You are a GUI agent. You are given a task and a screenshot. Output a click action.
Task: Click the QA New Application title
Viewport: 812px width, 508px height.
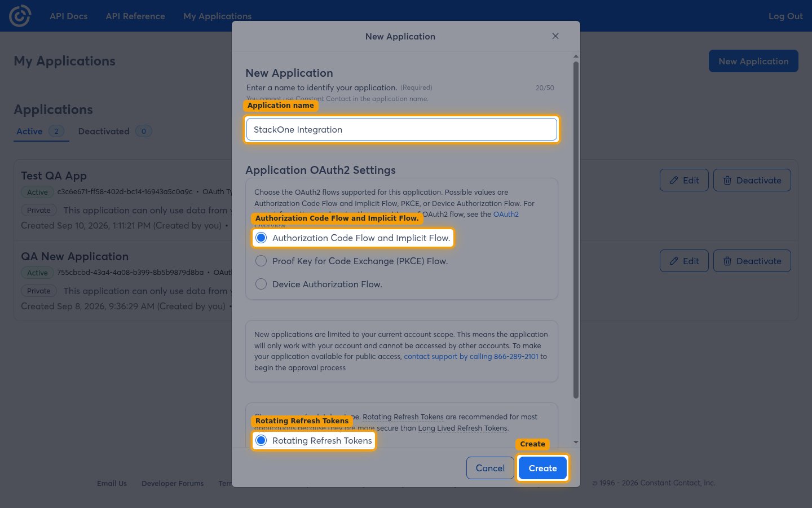click(74, 256)
